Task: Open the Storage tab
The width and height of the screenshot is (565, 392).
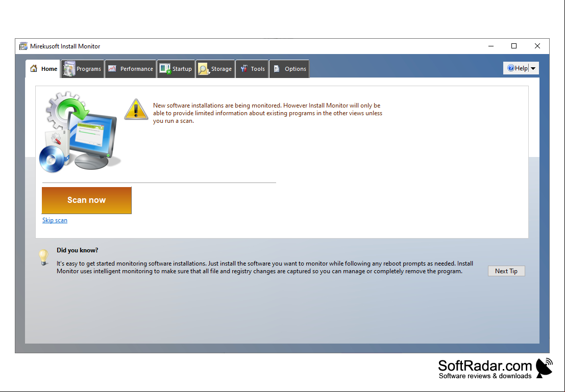Action: pos(215,69)
